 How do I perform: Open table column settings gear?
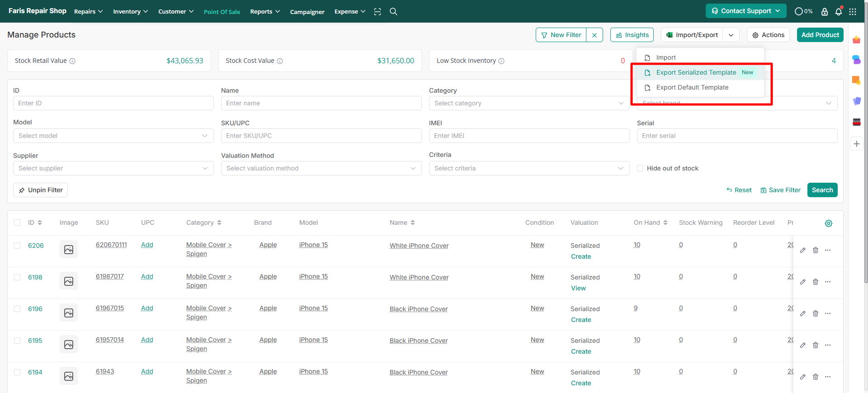pos(829,223)
